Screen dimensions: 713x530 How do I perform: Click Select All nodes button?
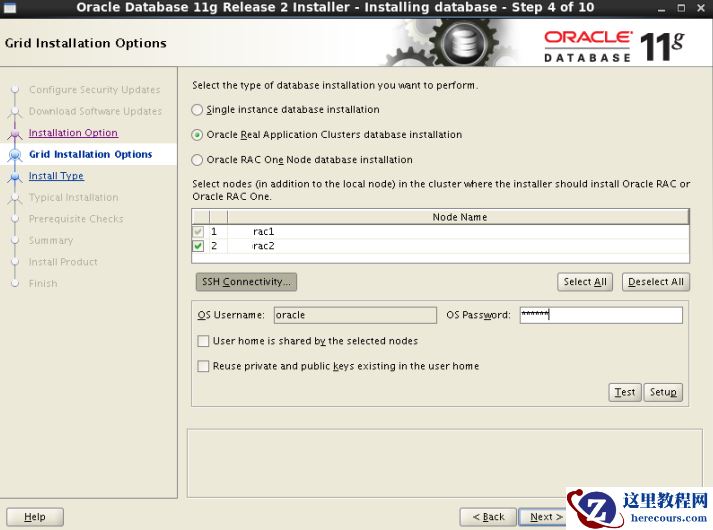pos(585,282)
